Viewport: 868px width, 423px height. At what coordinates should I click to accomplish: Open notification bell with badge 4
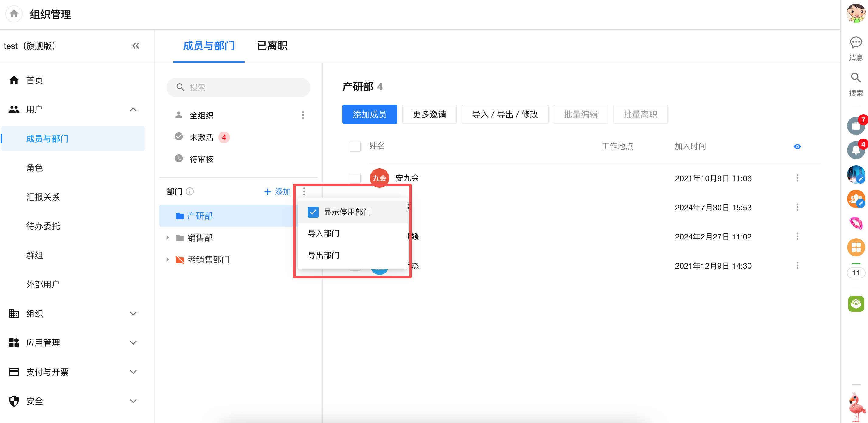point(856,150)
